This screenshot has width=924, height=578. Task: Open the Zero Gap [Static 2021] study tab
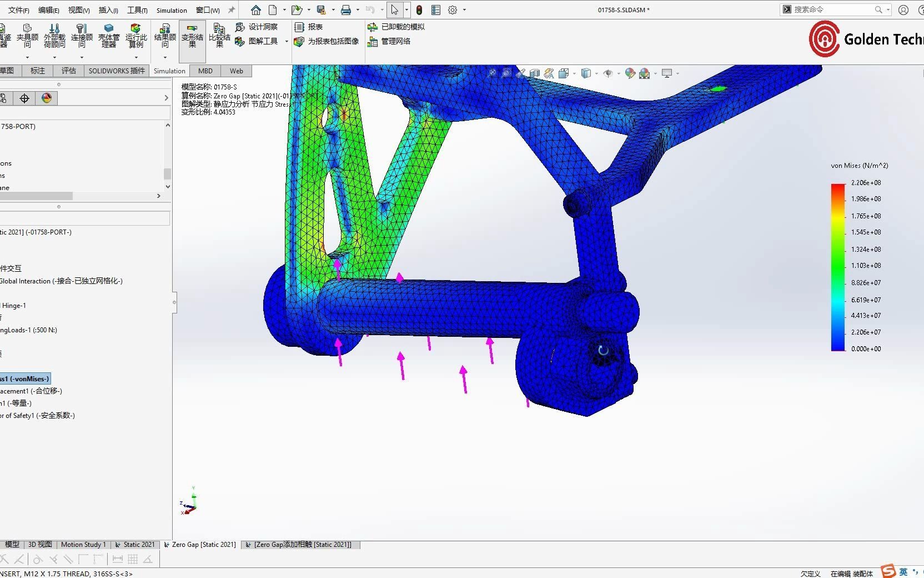click(x=200, y=545)
